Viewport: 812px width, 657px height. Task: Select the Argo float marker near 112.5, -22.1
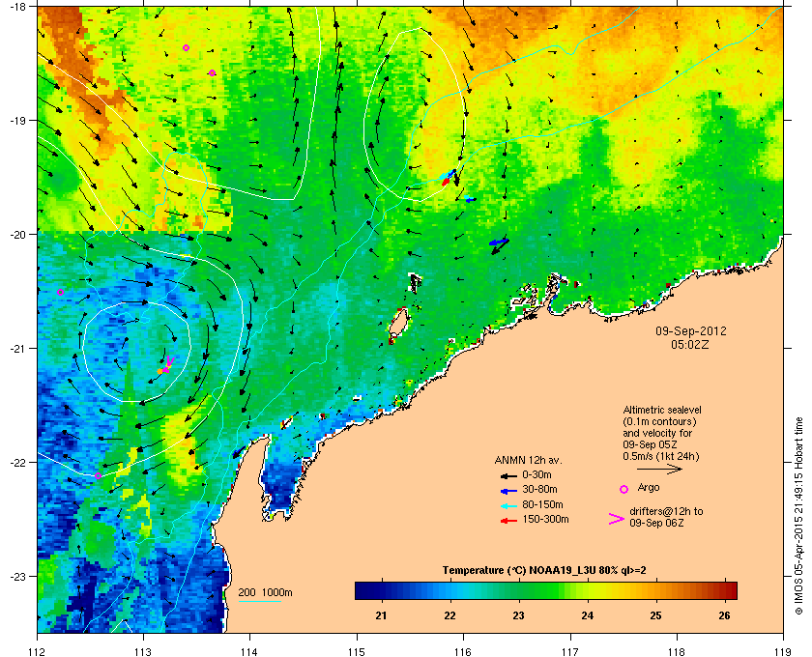(98, 475)
